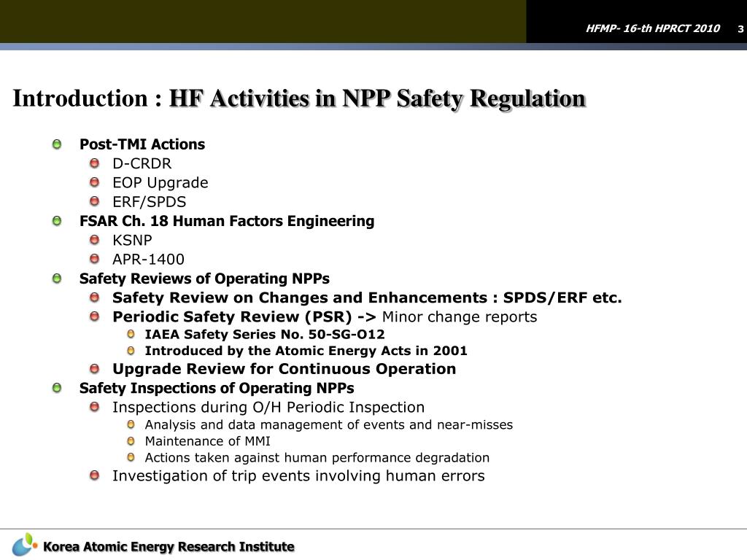
Task: Click 'Actions taken against human performance degradation'
Action: [x=317, y=458]
